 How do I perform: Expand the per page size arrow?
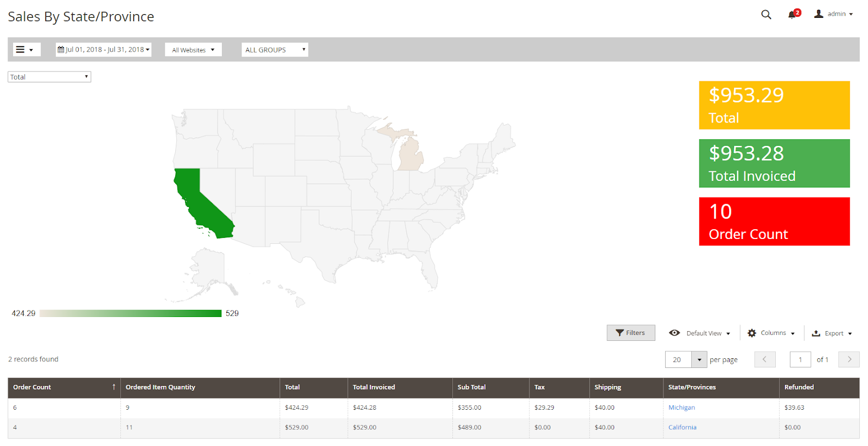[699, 360]
